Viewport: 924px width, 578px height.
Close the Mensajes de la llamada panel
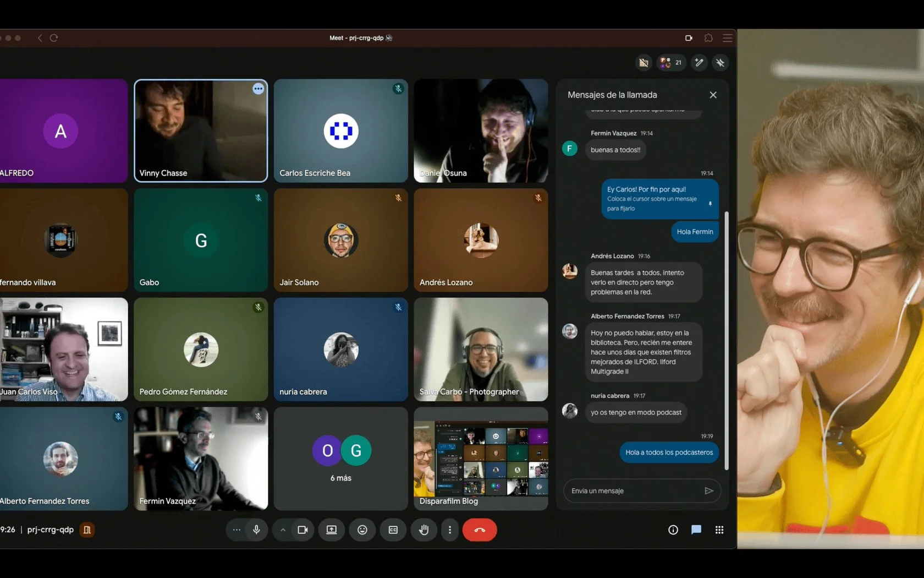click(x=713, y=95)
